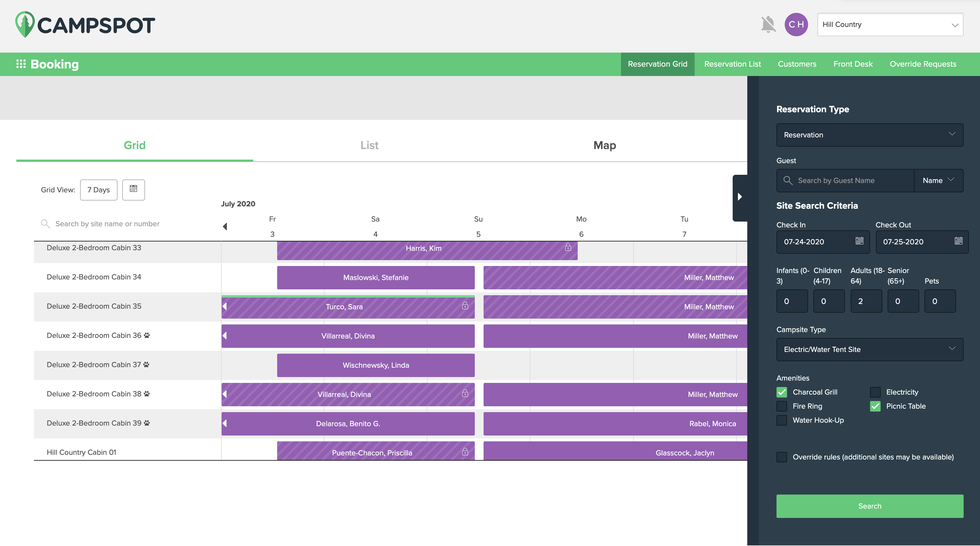Screen dimensions: 980x546
Task: Go to previous dates with grid arrow
Action: [225, 227]
